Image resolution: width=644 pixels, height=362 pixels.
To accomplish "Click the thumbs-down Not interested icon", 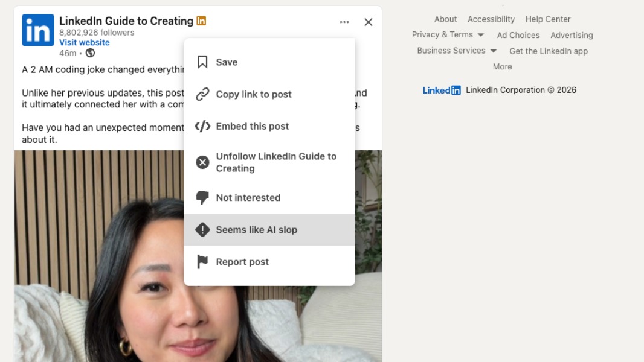I will (202, 198).
